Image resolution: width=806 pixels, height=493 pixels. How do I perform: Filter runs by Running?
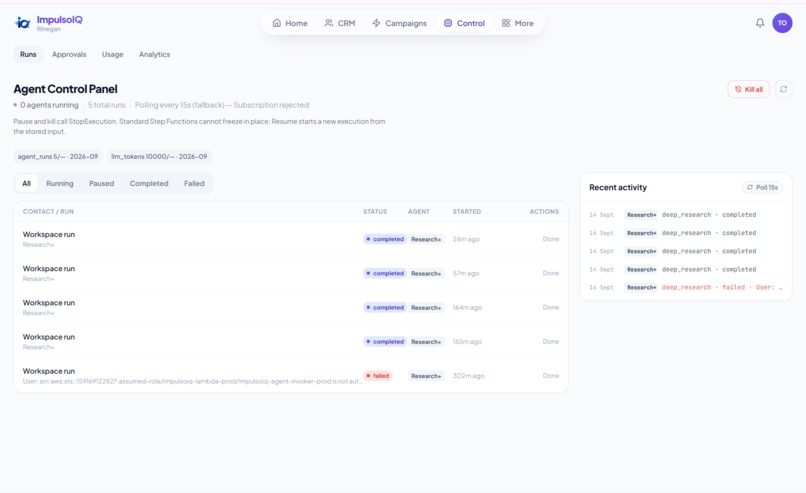pos(60,183)
